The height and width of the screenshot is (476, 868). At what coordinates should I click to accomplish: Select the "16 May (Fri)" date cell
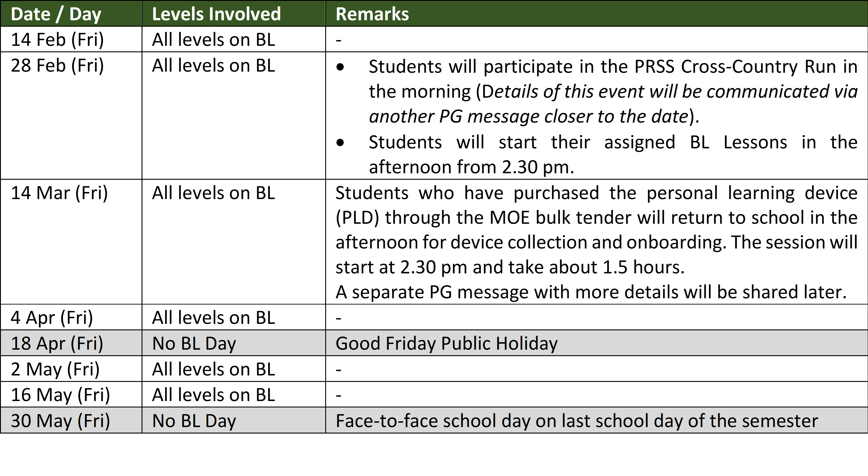point(71,394)
